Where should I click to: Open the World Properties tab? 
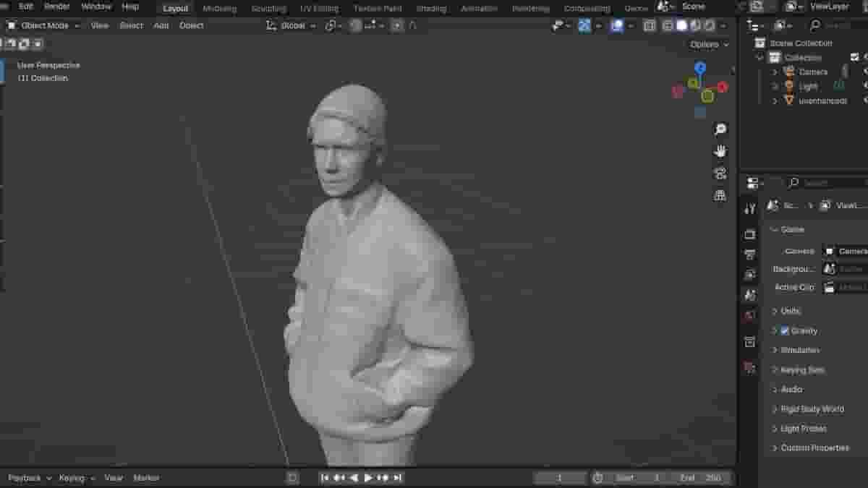(x=749, y=314)
